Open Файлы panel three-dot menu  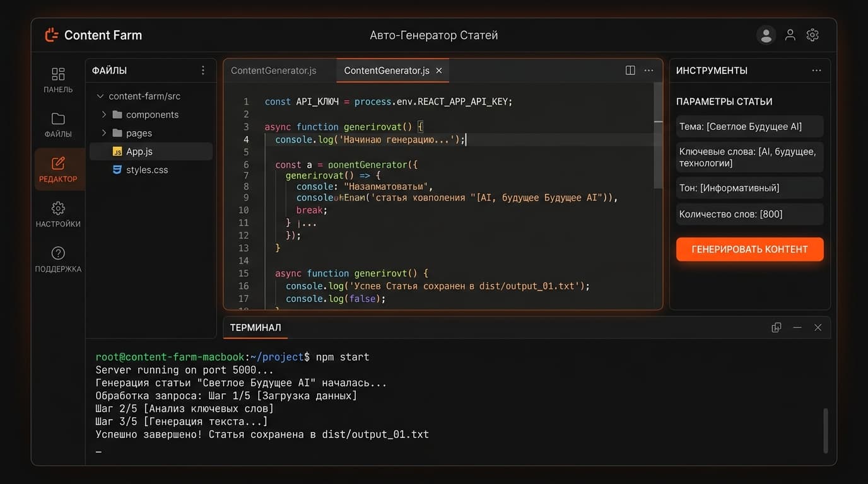tap(202, 71)
